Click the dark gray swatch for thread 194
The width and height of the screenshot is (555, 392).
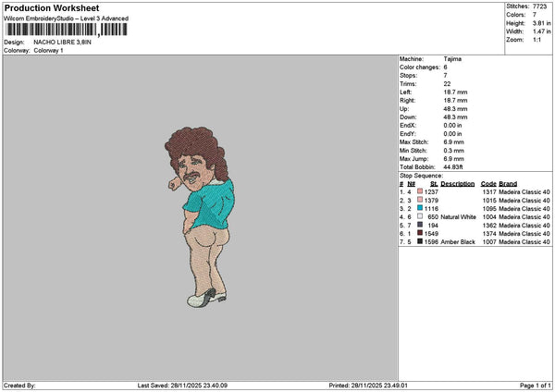[420, 225]
